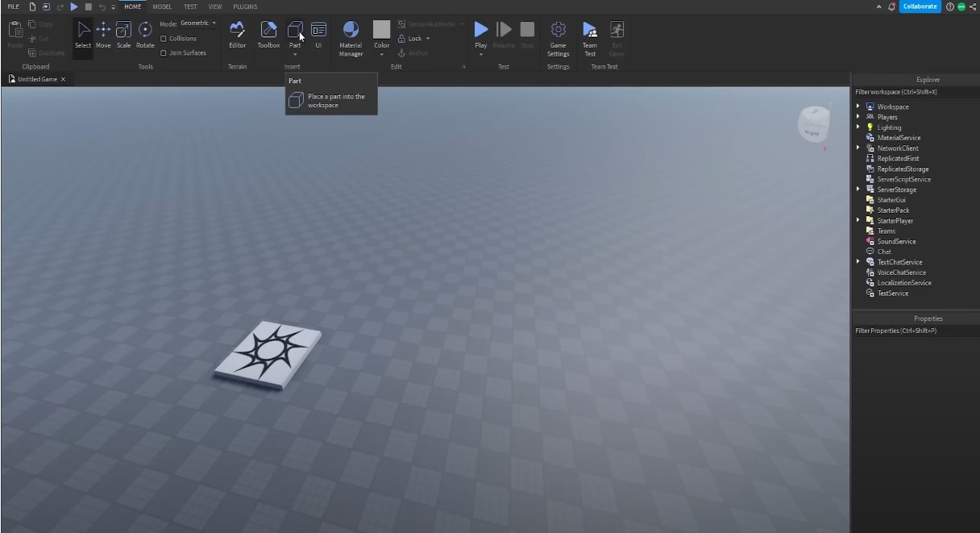The image size is (980, 533).
Task: Click the notification bell icon near Collaborate
Action: [891, 6]
